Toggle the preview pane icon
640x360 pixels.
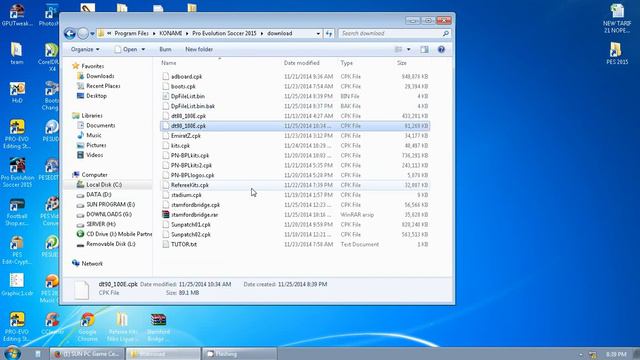pyautogui.click(x=424, y=49)
